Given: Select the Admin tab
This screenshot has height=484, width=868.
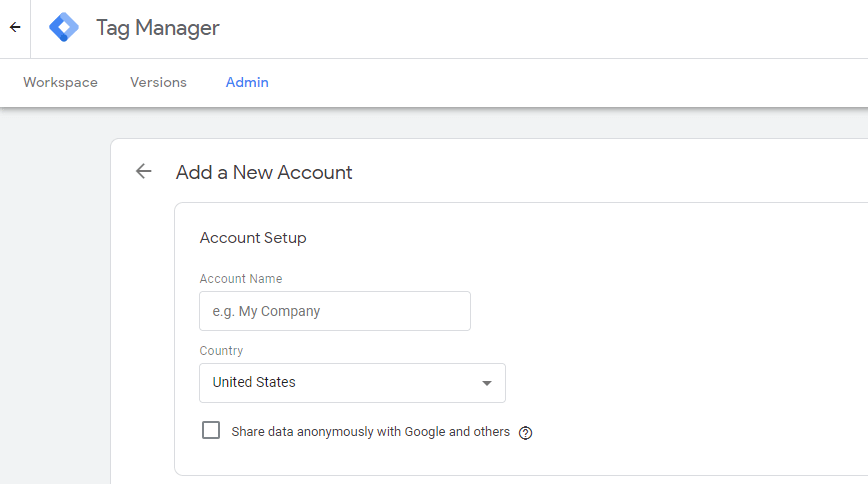Looking at the screenshot, I should (247, 83).
